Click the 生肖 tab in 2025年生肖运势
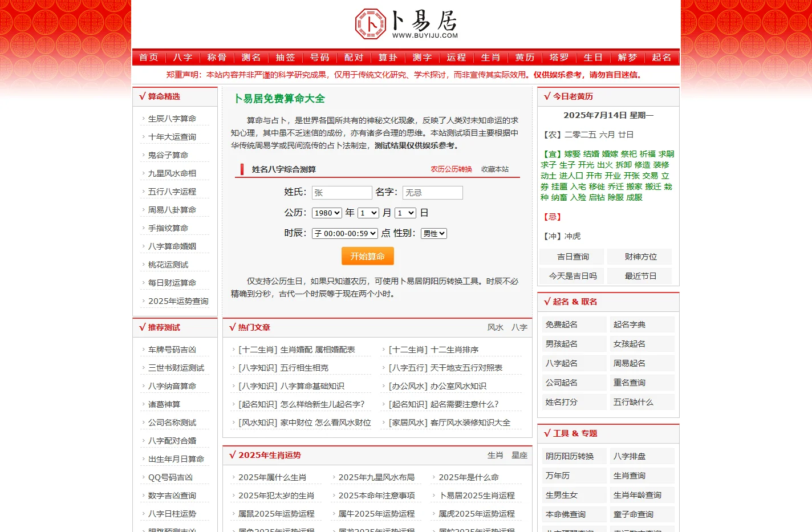Viewport: 812px width, 532px height. pyautogui.click(x=496, y=455)
